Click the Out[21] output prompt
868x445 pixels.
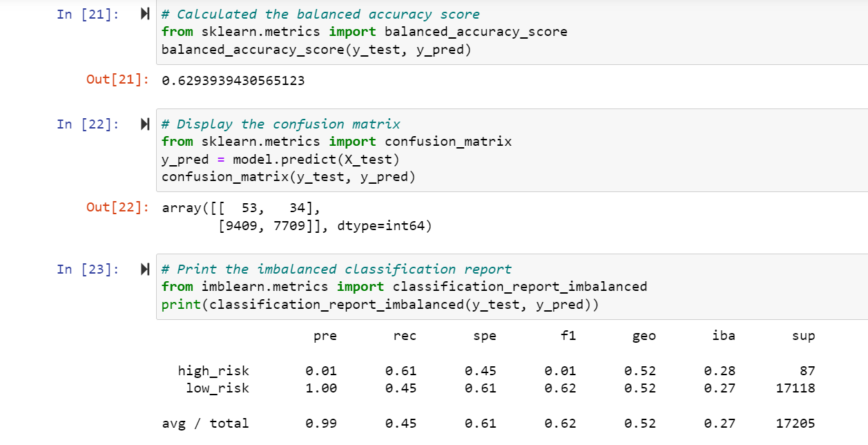click(x=118, y=80)
